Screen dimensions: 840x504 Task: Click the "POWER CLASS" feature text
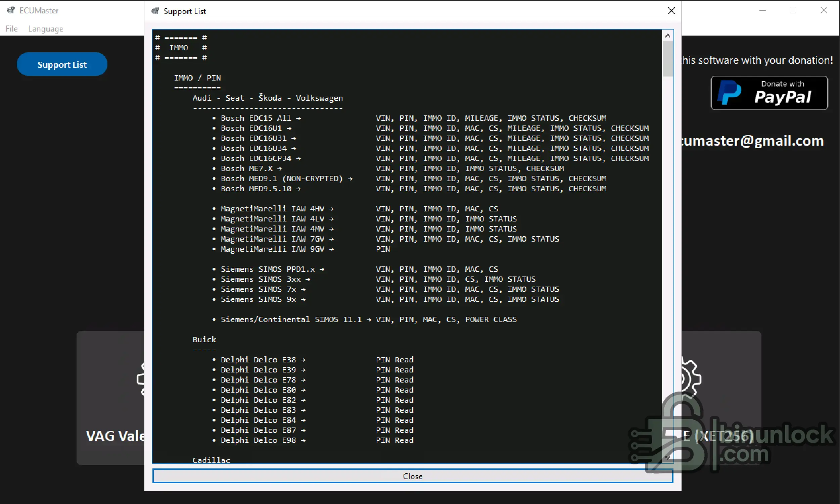coord(491,319)
